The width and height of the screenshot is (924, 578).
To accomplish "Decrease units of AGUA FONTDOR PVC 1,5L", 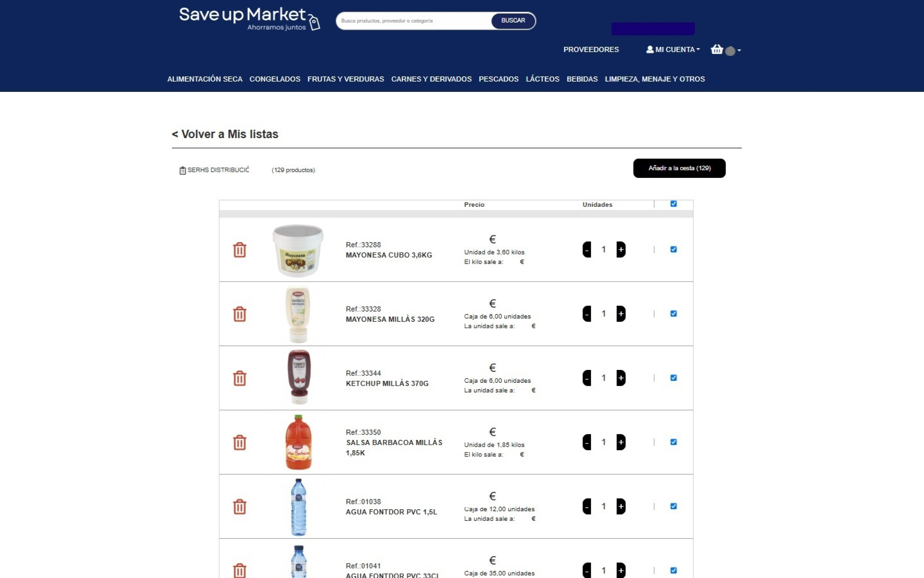I will [587, 506].
